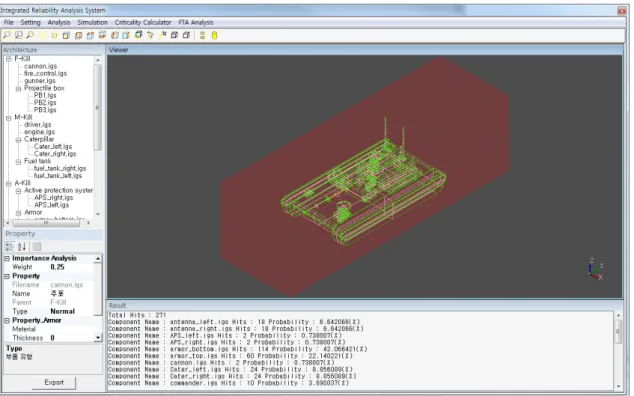This screenshot has width=634, height=396.
Task: Select PB2.igs in the tree
Action: tap(45, 102)
